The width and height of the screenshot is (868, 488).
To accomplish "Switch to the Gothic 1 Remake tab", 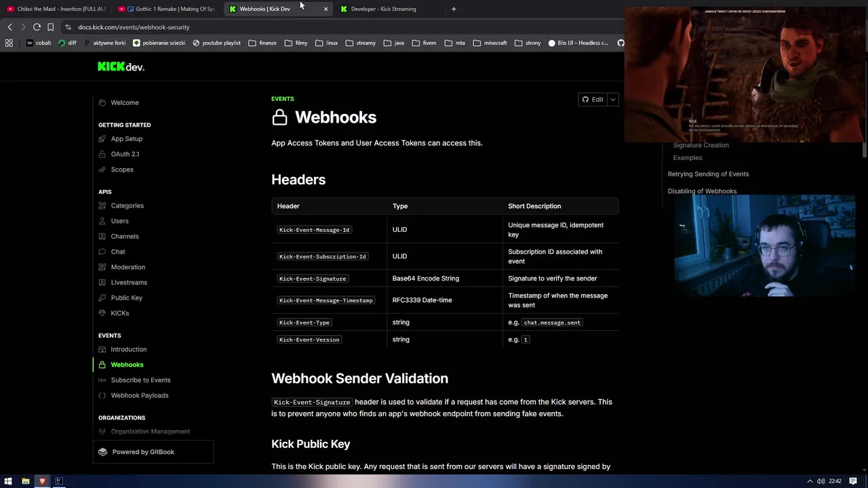I will 167,9.
